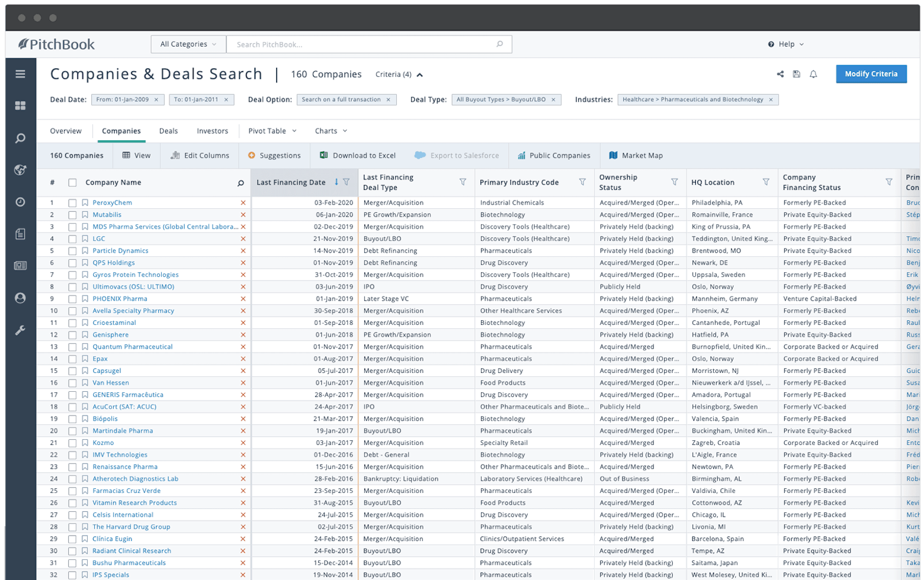Remove the To: 01-Jan-2011 date criterion
Viewport: 924px width, 580px height.
point(226,100)
